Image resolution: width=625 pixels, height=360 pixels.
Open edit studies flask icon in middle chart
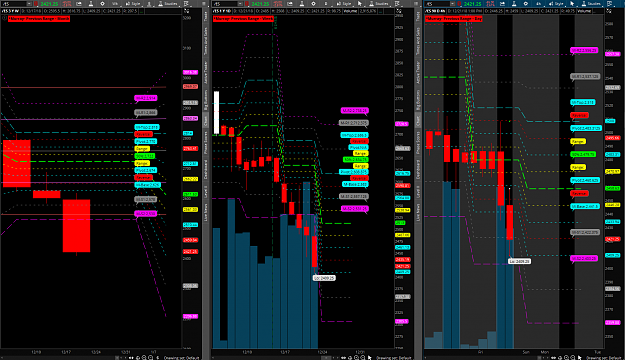(x=302, y=4)
